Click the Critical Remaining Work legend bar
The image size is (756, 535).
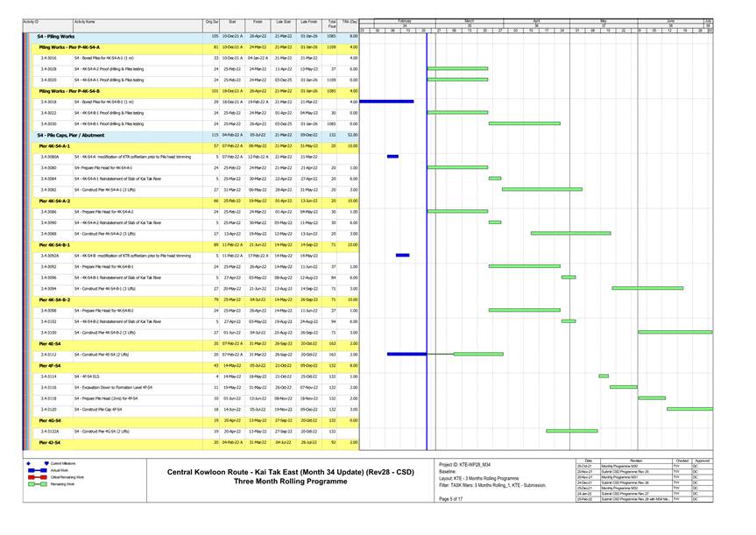pyautogui.click(x=39, y=476)
